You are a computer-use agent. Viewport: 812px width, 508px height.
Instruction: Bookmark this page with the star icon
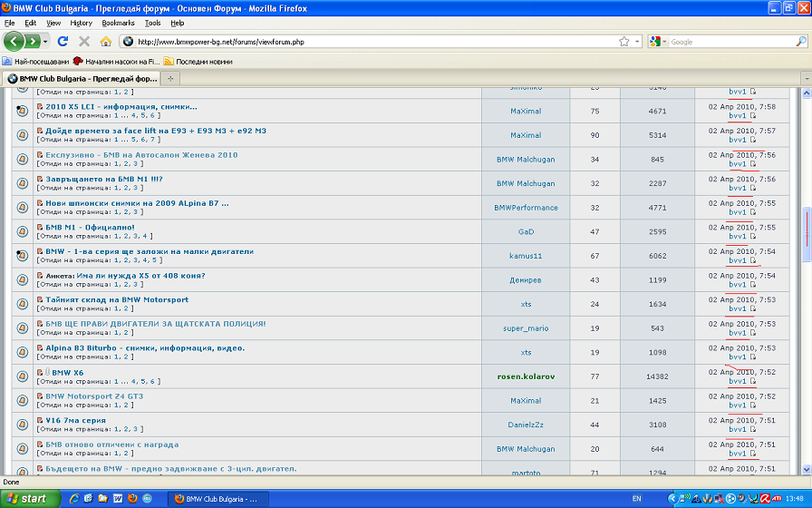click(x=624, y=42)
